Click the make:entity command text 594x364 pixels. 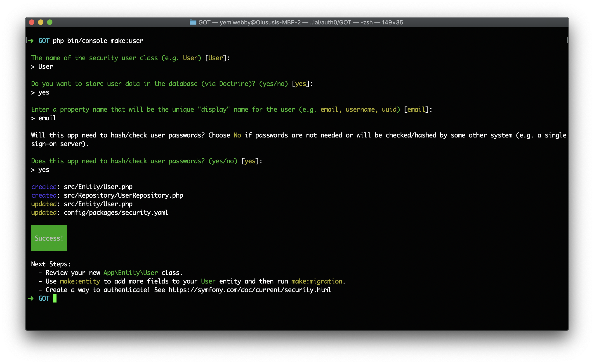80,281
